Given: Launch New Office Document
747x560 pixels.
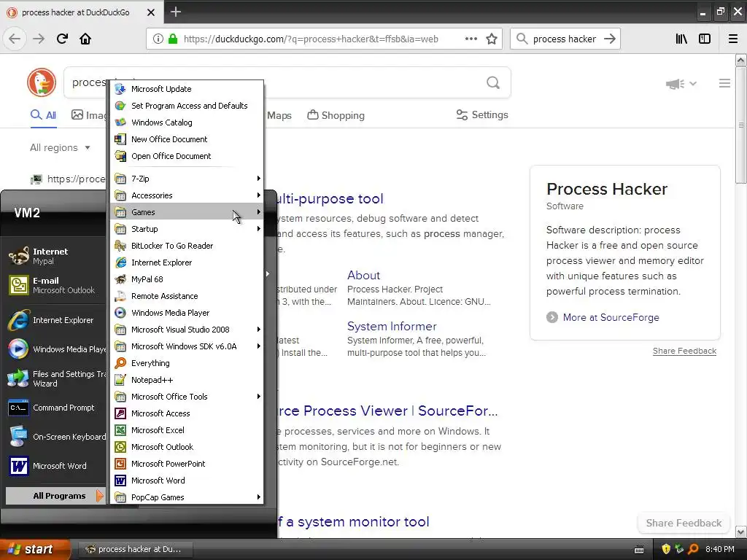Looking at the screenshot, I should (x=187, y=139).
